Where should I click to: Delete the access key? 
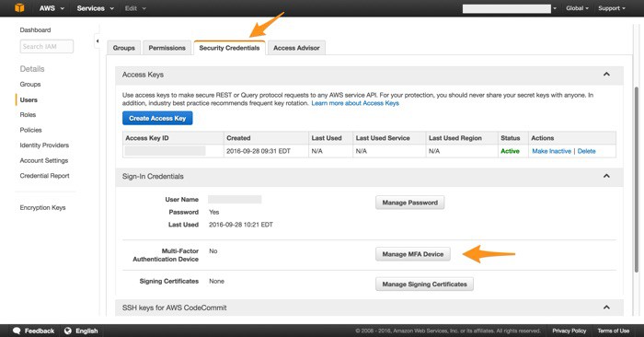[x=587, y=151]
